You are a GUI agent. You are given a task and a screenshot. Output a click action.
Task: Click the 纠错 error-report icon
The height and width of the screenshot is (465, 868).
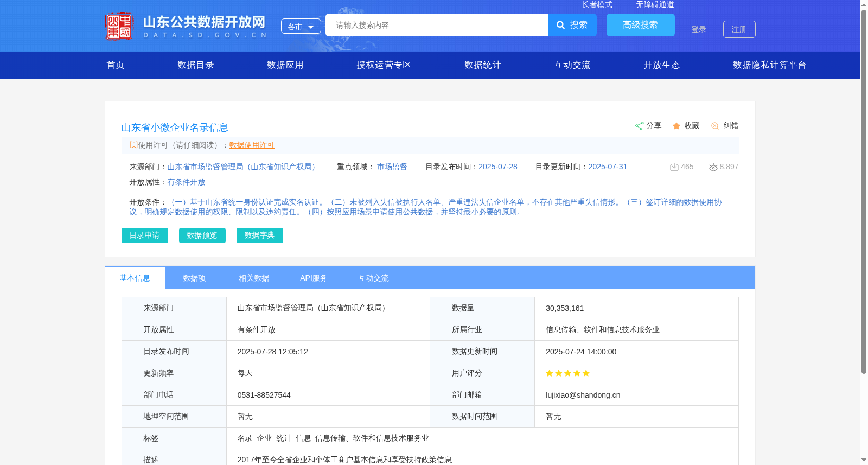tap(715, 126)
